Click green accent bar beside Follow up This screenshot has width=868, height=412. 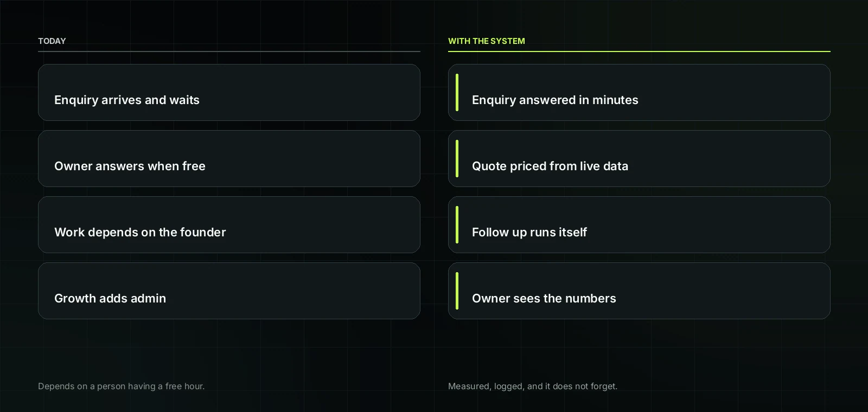click(x=457, y=225)
